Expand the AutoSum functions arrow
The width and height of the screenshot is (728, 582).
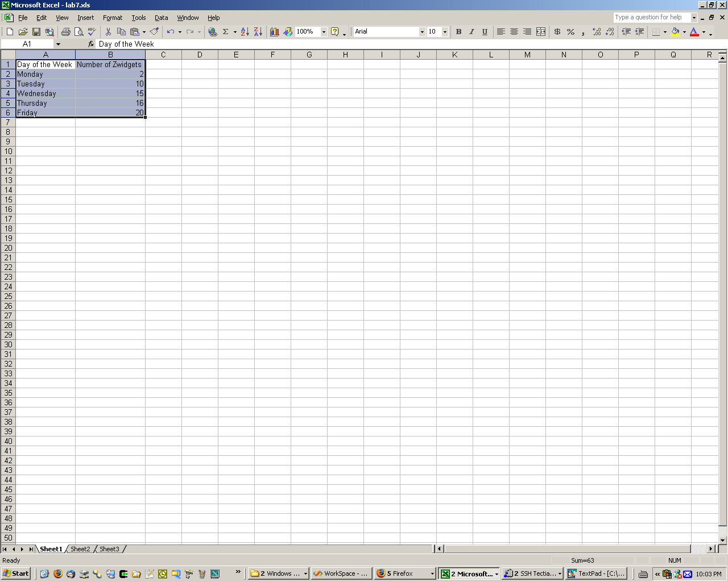click(x=235, y=32)
